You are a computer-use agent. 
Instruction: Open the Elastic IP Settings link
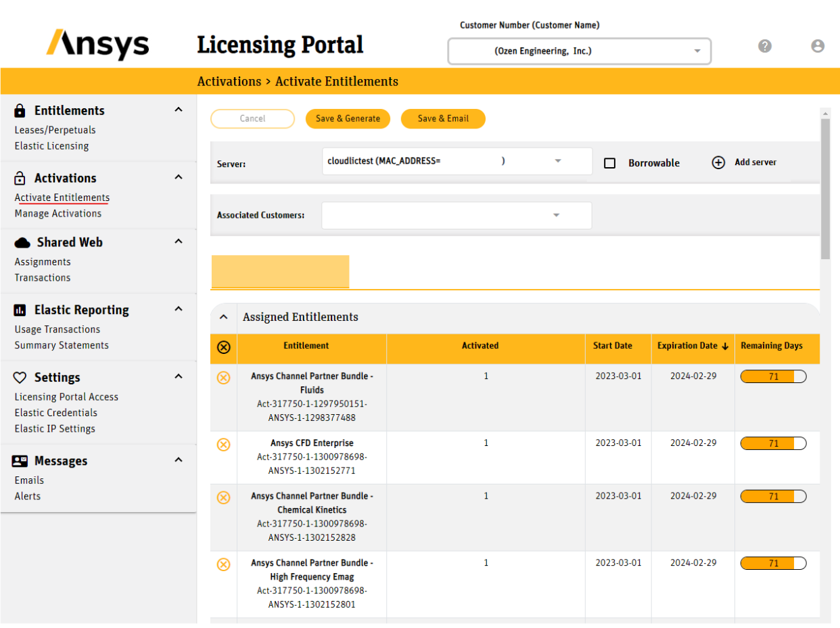click(x=55, y=428)
